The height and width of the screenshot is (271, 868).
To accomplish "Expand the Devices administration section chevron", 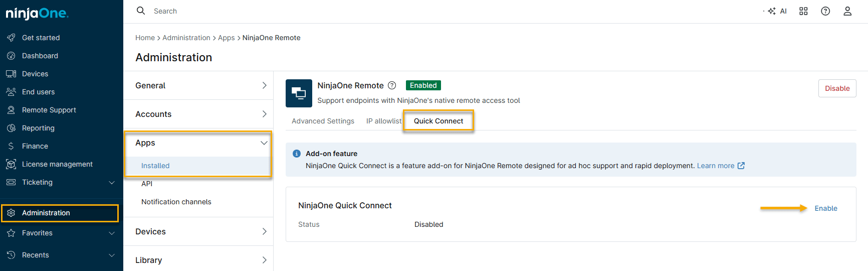I will pyautogui.click(x=264, y=231).
